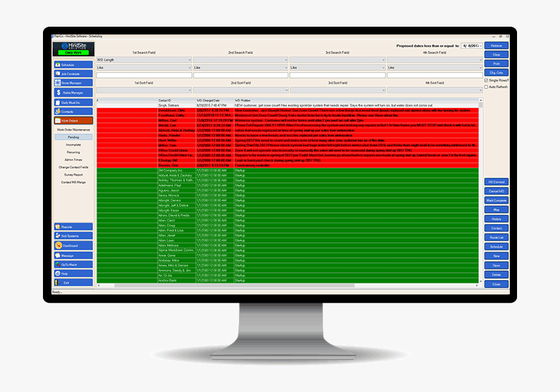Click the Clear button
This screenshot has width=560, height=392.
[496, 55]
